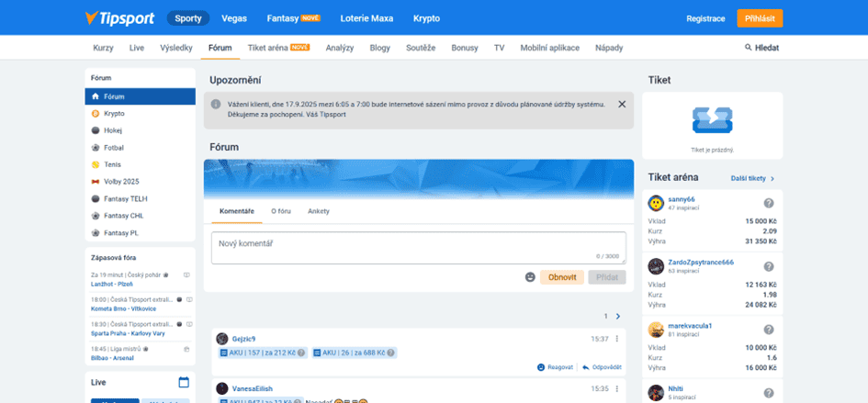Click the stream icon for Sparta Praha - Karlovy Vary
This screenshot has width=868, height=403.
point(189,324)
